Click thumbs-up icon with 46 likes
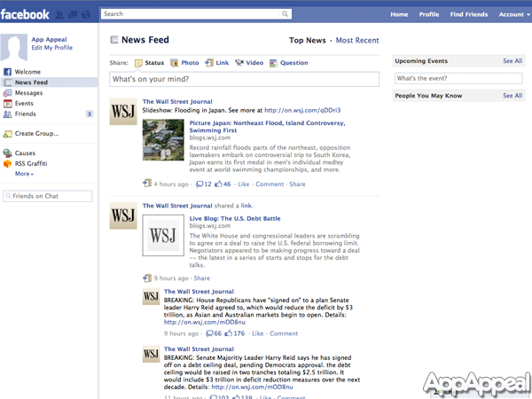Screen dimensions: 532x399 pos(218,184)
